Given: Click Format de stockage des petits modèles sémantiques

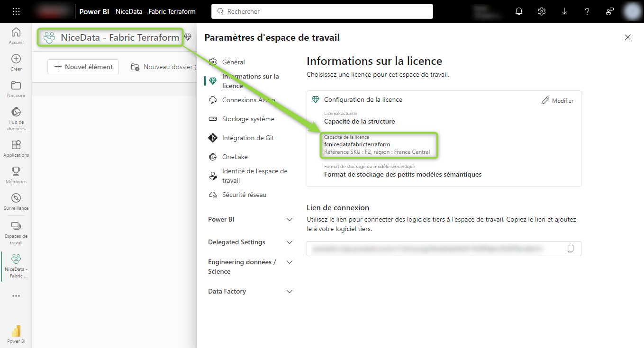Looking at the screenshot, I should pos(403,174).
